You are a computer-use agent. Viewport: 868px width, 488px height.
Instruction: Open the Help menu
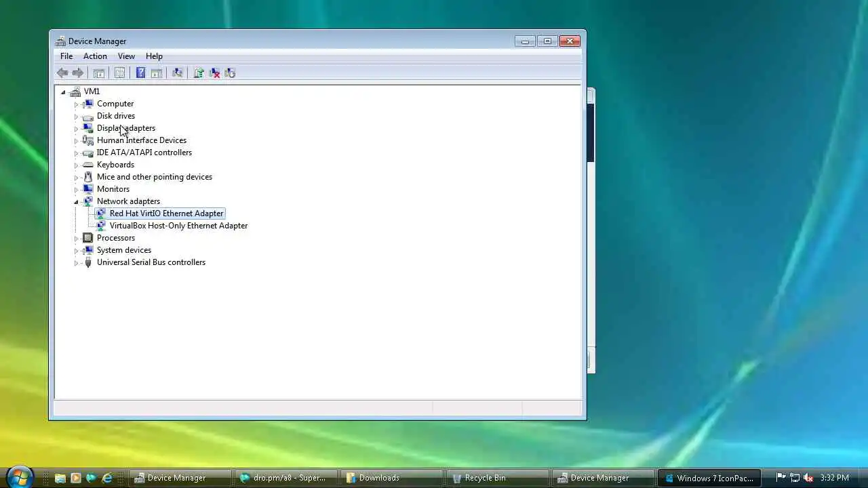tap(154, 56)
